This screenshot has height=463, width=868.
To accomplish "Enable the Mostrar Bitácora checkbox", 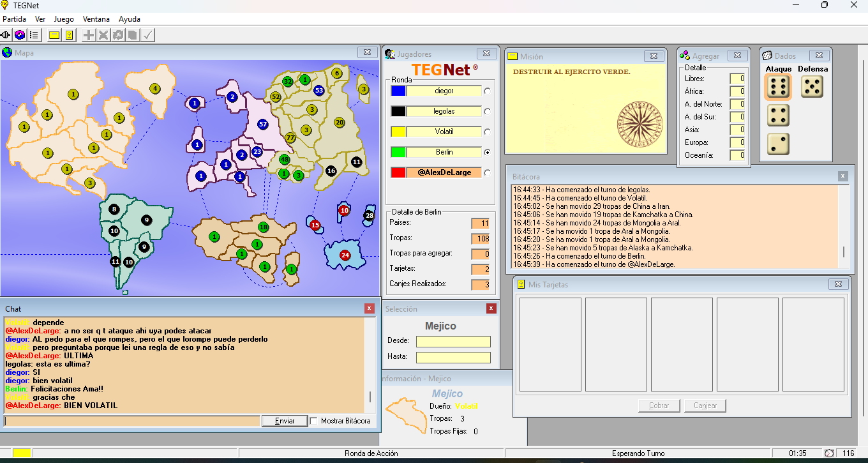I will tap(313, 421).
